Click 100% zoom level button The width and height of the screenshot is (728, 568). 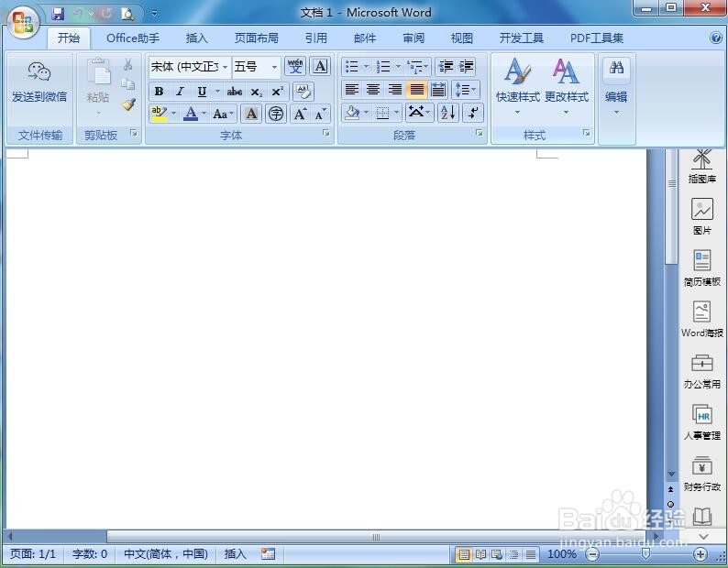click(x=561, y=553)
